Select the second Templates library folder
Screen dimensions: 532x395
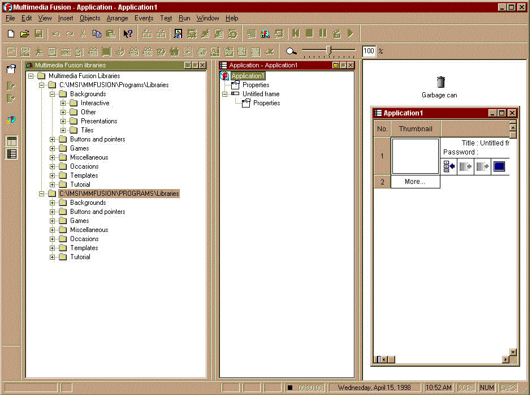click(x=84, y=248)
